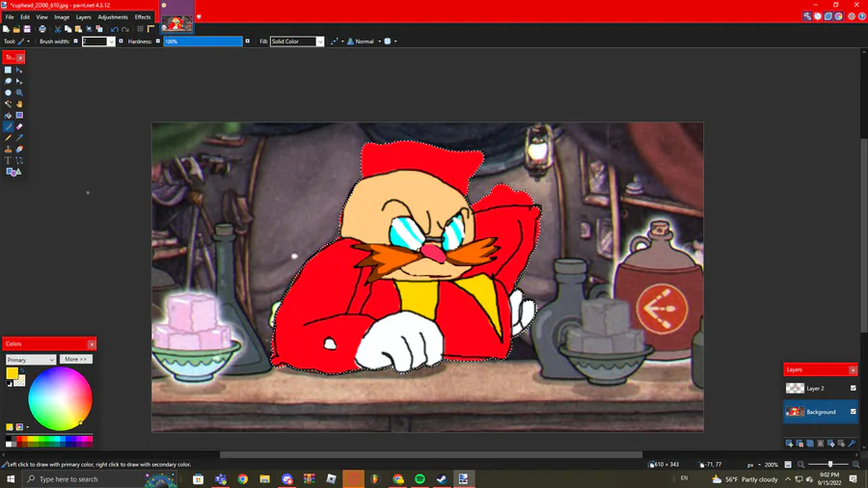The height and width of the screenshot is (488, 868).
Task: Click the Cut scissors icon
Action: point(58,29)
